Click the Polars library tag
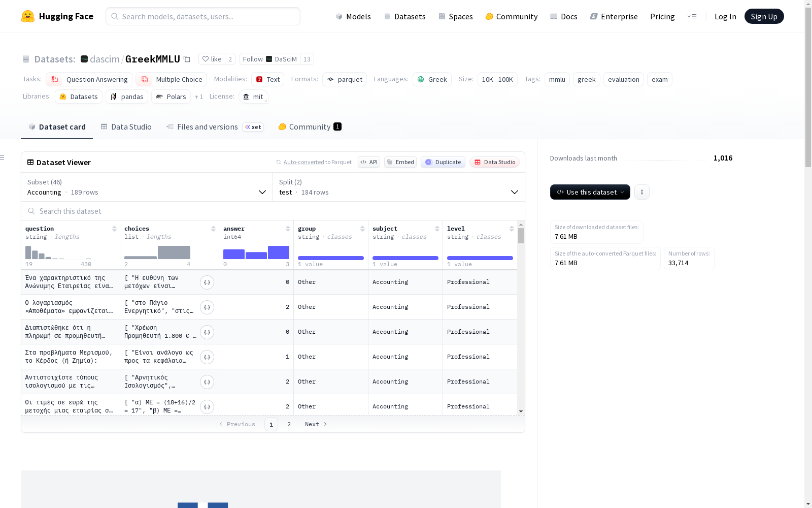The width and height of the screenshot is (812, 508). click(x=171, y=97)
